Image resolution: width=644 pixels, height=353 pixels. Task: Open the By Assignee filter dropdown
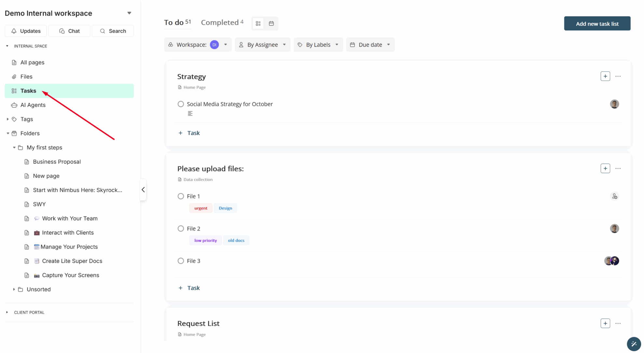pyautogui.click(x=262, y=45)
